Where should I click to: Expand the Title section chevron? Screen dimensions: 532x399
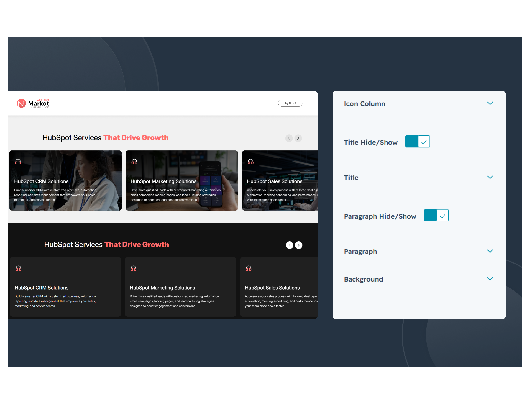[x=490, y=177]
